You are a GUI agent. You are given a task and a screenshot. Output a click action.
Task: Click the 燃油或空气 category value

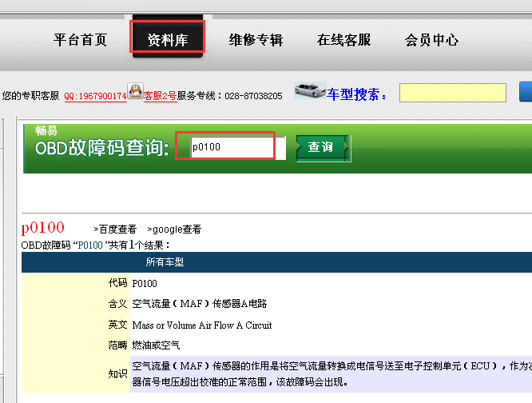pyautogui.click(x=156, y=345)
